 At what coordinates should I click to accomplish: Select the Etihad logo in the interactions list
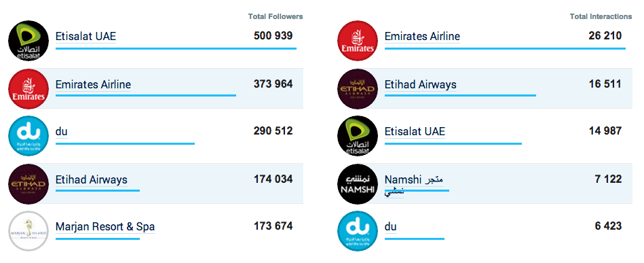[358, 89]
